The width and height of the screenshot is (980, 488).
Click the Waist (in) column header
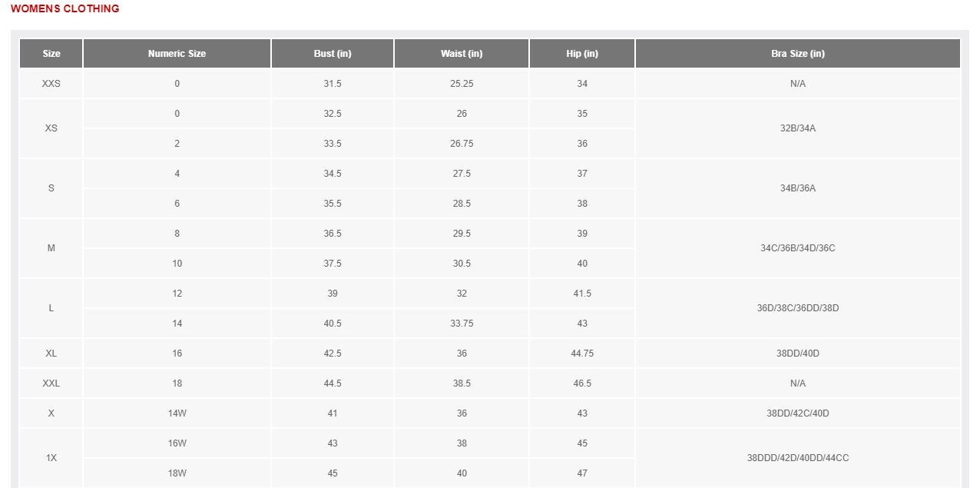click(x=462, y=54)
